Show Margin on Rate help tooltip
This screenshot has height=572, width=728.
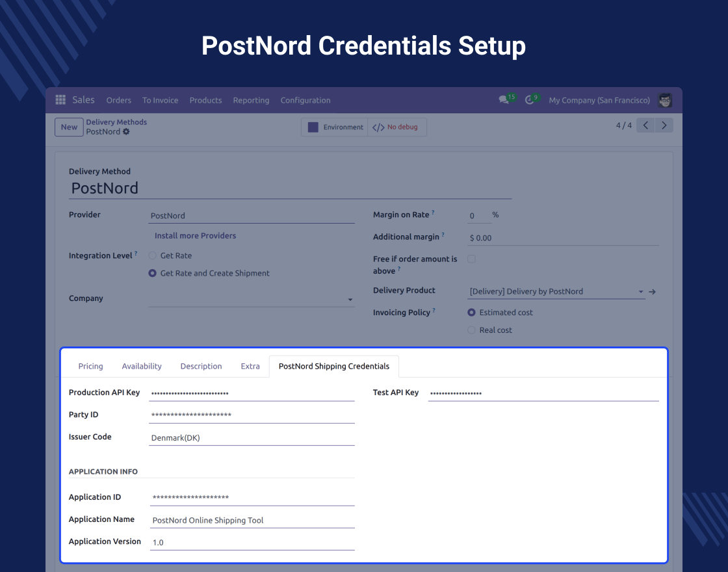point(433,212)
